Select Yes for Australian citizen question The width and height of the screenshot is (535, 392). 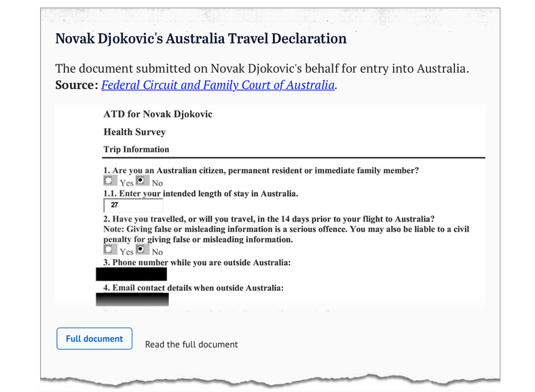coord(110,181)
